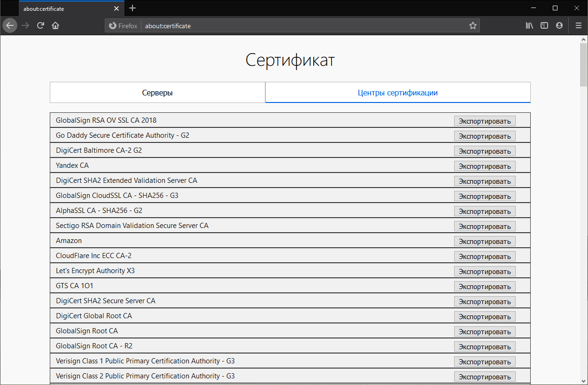Screen dimensions: 588x385
Task: Bookmark this page with the star
Action: [x=473, y=26]
